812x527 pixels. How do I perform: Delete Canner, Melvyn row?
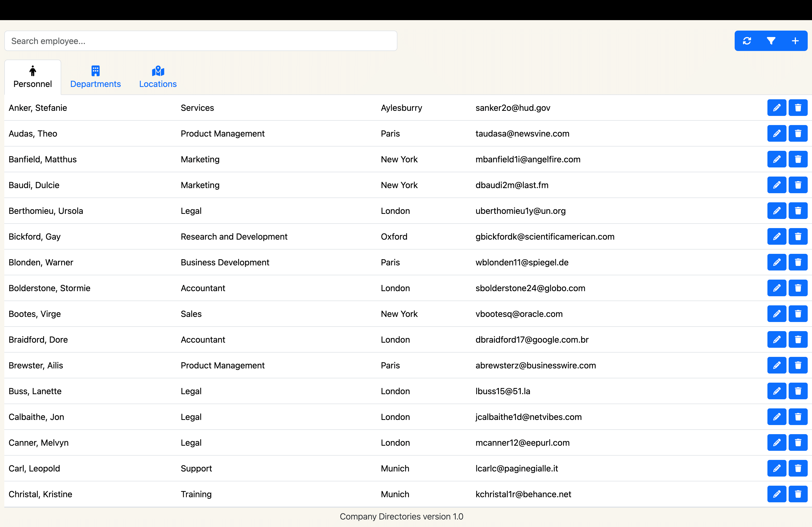click(x=798, y=442)
